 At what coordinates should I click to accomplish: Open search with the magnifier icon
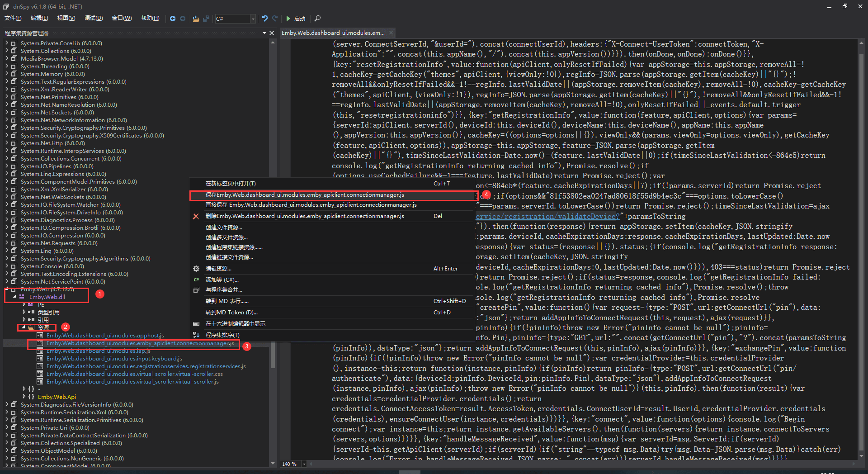point(317,19)
